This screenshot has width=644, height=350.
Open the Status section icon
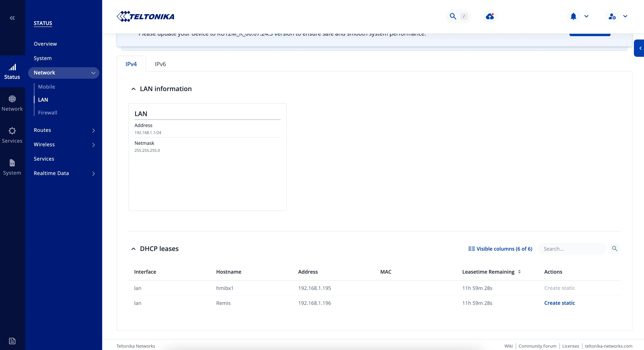pos(12,71)
